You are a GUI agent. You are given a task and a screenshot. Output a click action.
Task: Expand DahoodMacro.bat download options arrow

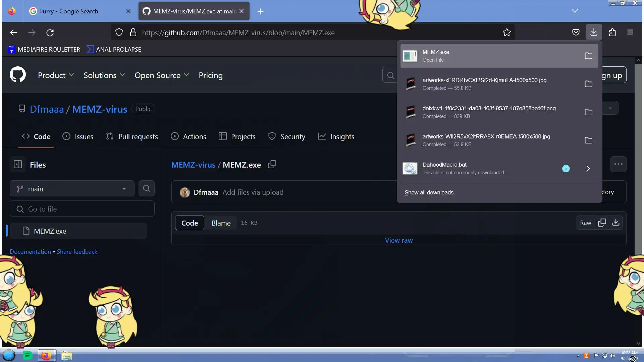click(x=588, y=169)
